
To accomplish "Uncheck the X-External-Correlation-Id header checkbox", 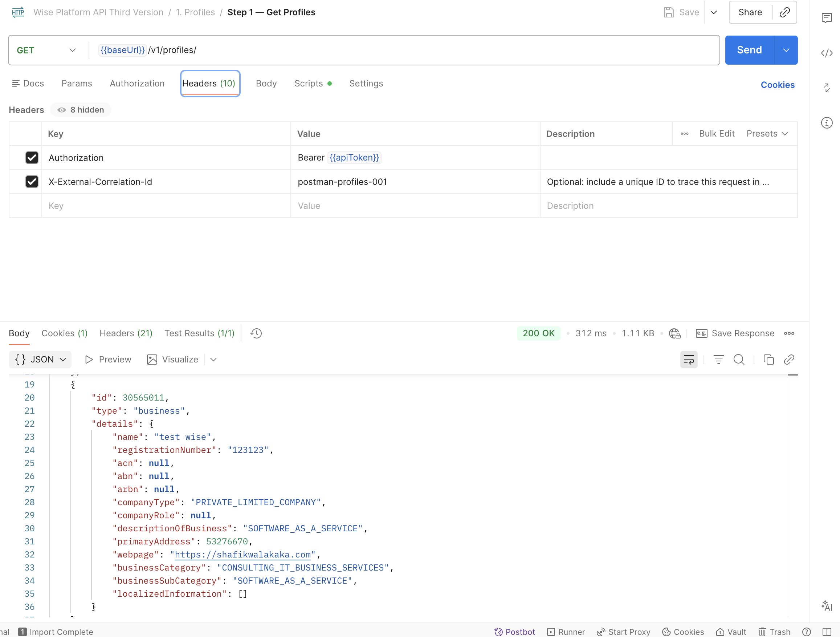I will click(x=32, y=182).
